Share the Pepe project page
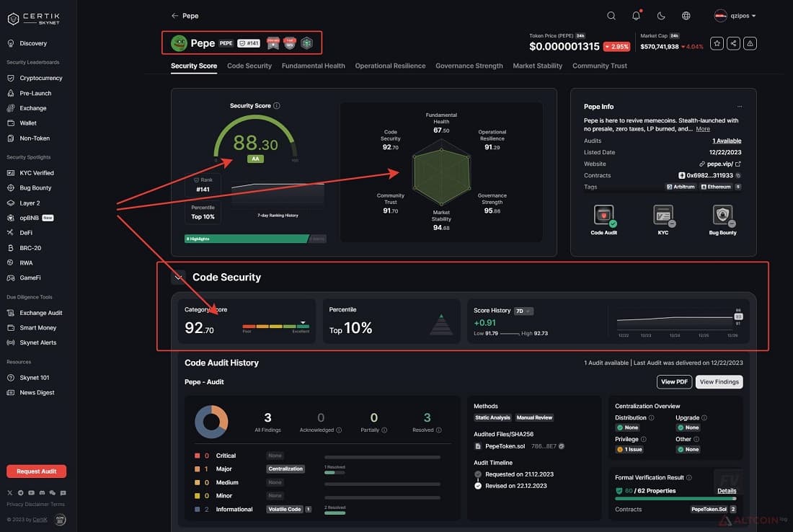Screen dimensions: 793x532 733,43
